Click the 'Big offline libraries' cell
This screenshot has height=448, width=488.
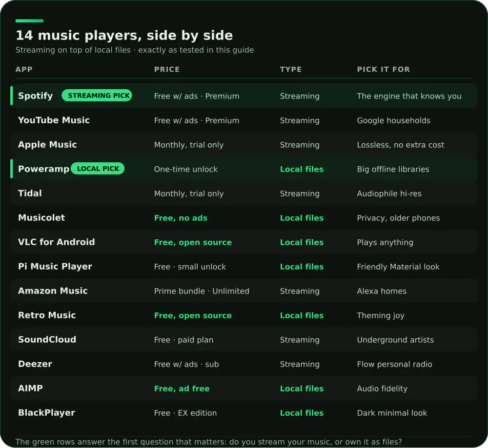(x=393, y=170)
